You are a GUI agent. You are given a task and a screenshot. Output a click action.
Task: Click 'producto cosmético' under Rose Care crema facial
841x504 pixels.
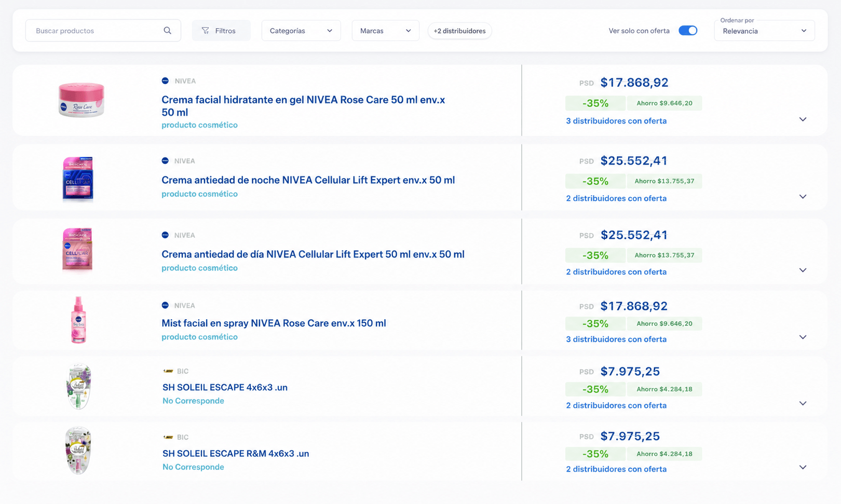tap(199, 125)
